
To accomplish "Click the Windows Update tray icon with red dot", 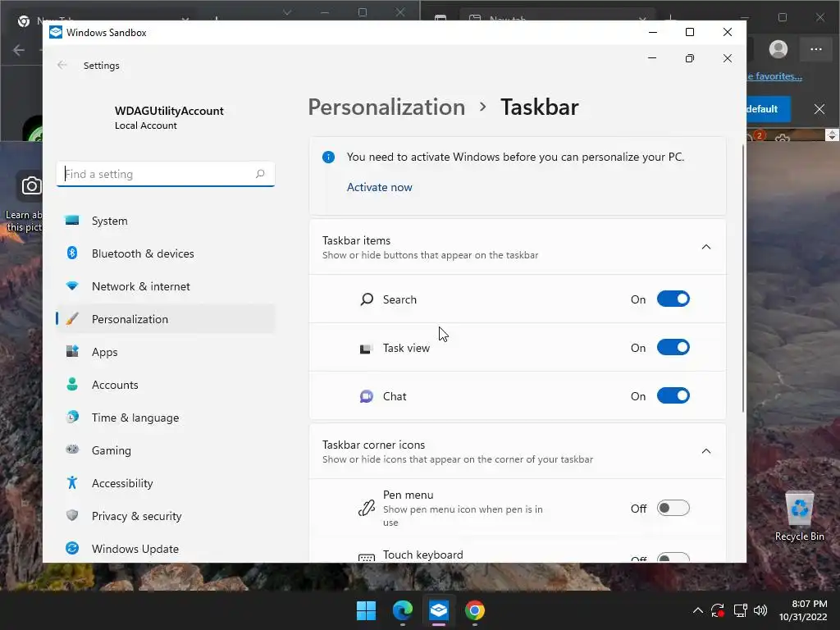I will tap(718, 610).
